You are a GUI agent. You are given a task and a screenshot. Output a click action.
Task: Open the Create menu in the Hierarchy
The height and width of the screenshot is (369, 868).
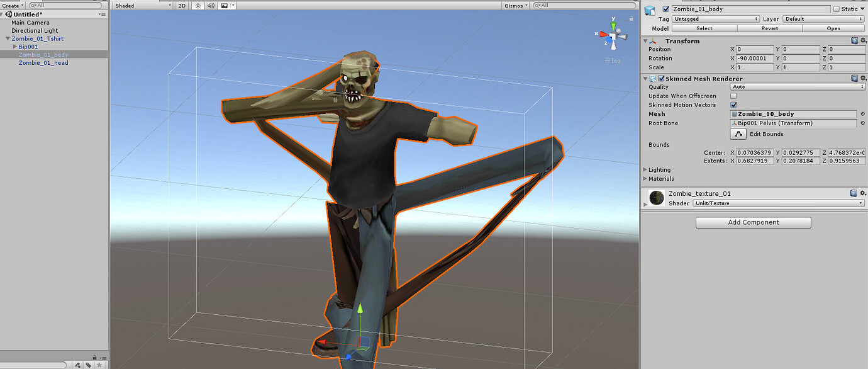pos(10,5)
